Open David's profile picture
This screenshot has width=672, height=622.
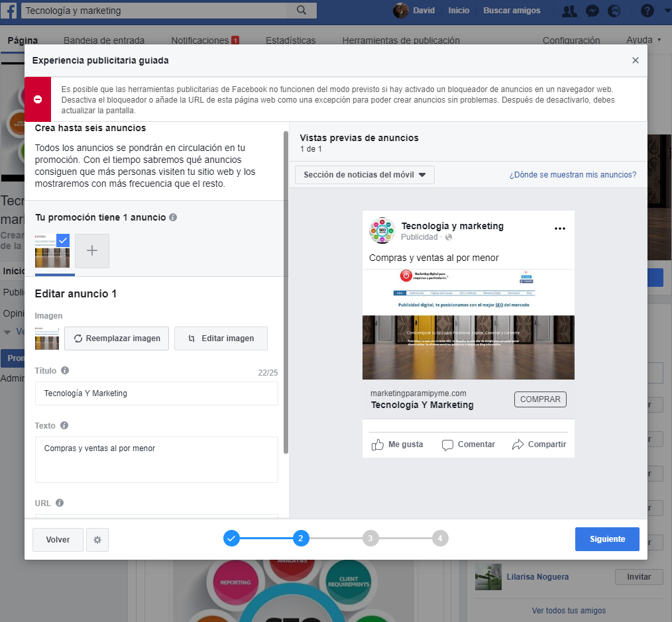[401, 11]
